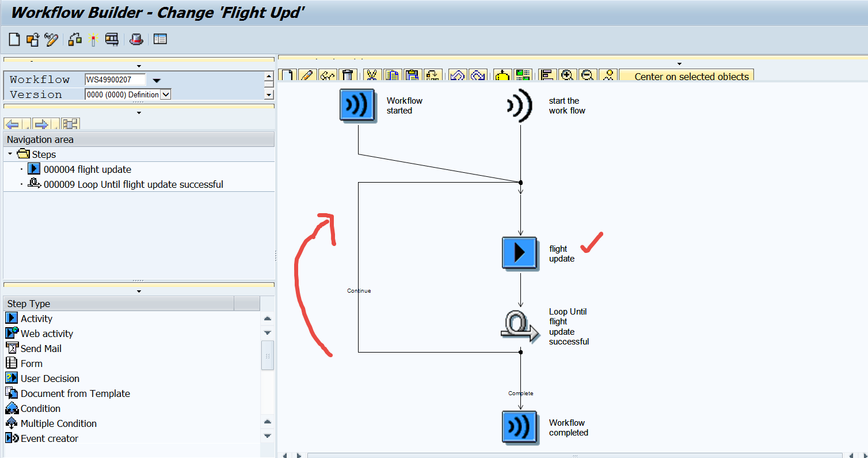Screen dimensions: 868x458
Task: Click the scissors cut icon
Action: 372,75
